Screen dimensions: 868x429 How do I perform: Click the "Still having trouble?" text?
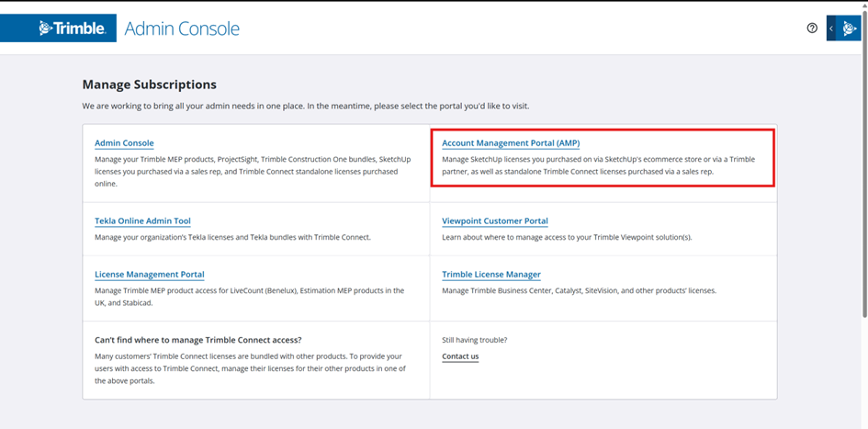click(x=474, y=340)
